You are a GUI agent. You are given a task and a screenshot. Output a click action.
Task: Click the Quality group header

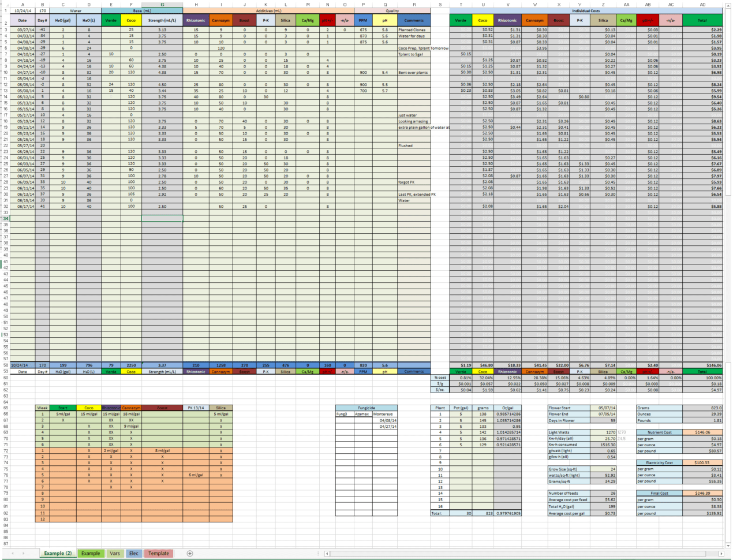[x=392, y=10]
